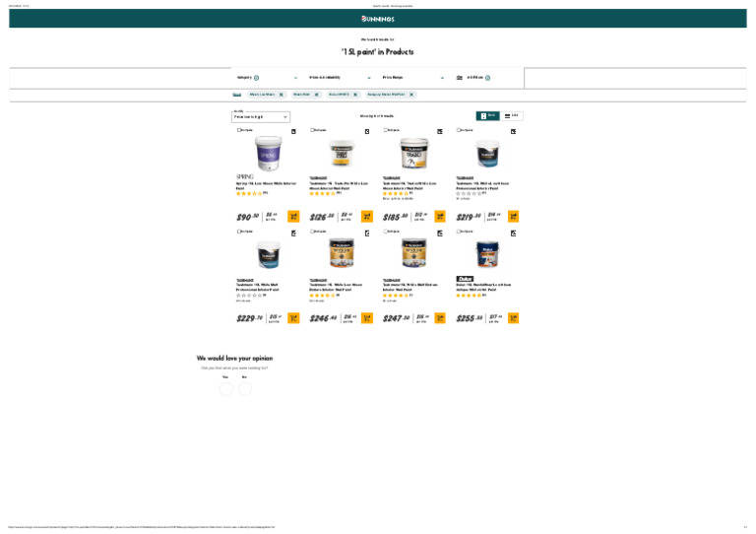Add the $90.50 Spring paint to cart
Viewport: 756px width, 534px height.
(293, 217)
